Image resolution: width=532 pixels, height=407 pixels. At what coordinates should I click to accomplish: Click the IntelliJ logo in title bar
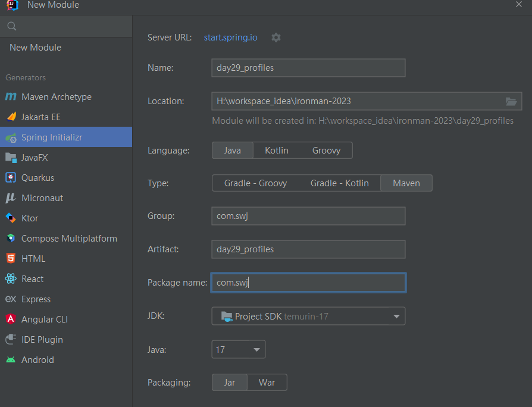tap(12, 5)
